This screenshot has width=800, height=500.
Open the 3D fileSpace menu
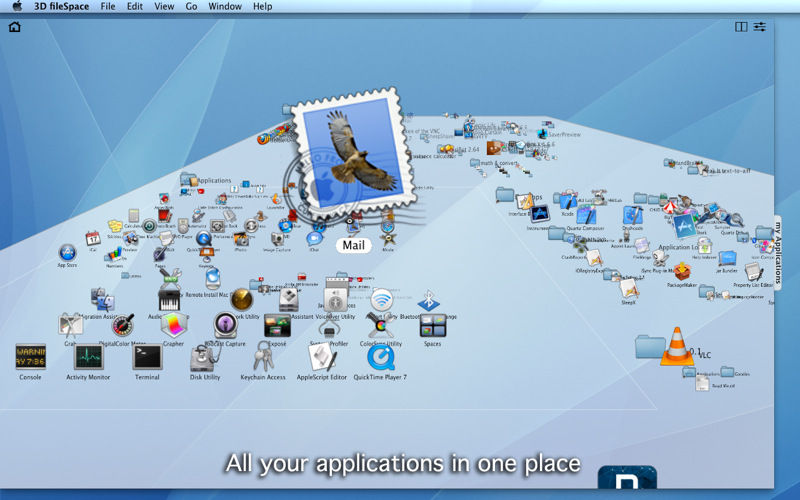(x=62, y=7)
